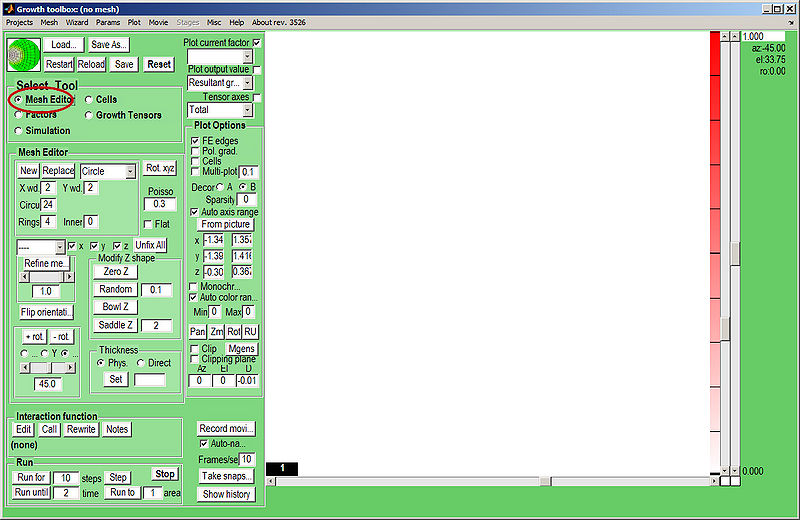800x520 pixels.
Task: Click the RU view button
Action: [250, 331]
